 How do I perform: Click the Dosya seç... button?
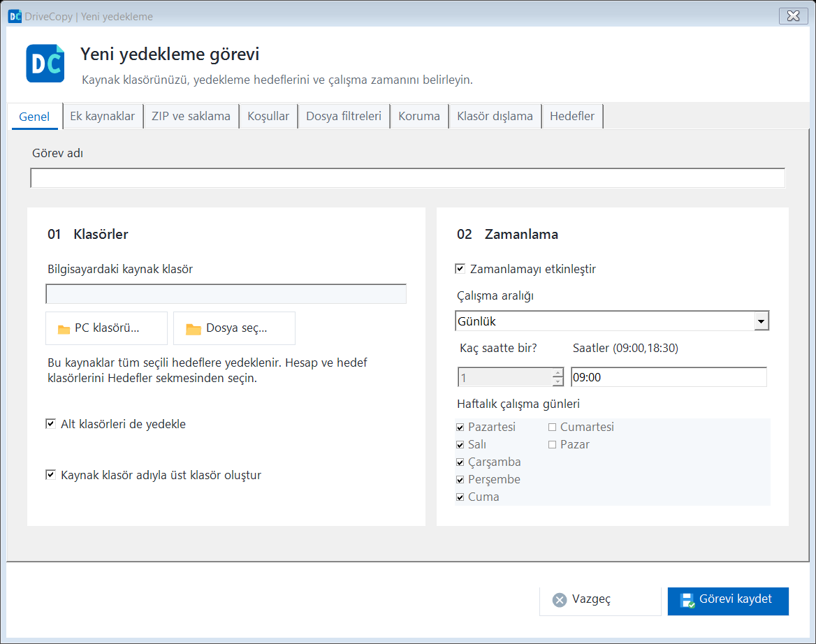click(234, 328)
